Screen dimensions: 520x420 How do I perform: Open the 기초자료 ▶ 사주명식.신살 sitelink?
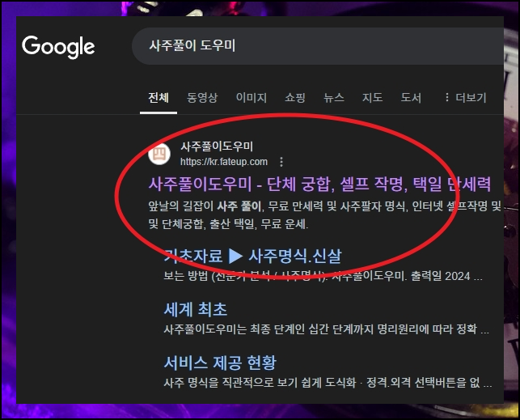tap(252, 256)
